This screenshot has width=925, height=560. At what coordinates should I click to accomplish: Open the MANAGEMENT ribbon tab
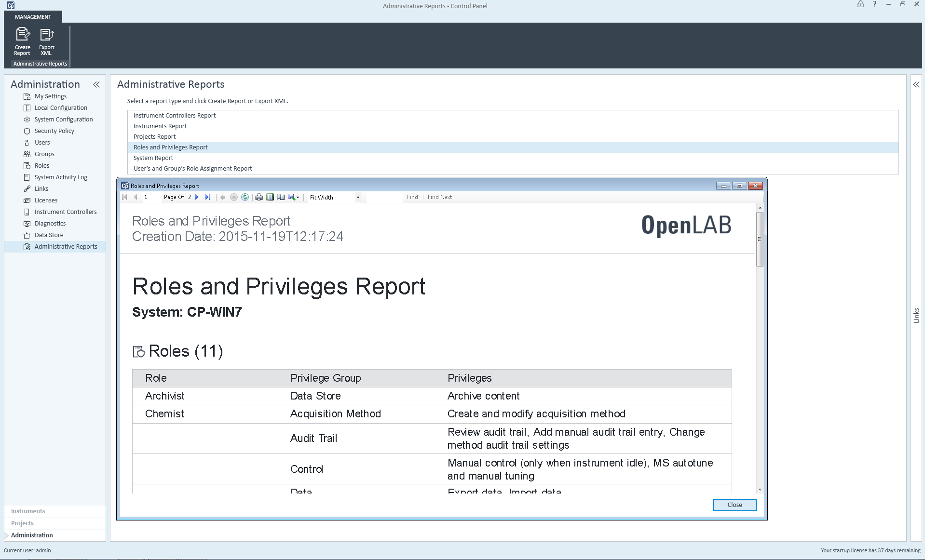tap(33, 17)
